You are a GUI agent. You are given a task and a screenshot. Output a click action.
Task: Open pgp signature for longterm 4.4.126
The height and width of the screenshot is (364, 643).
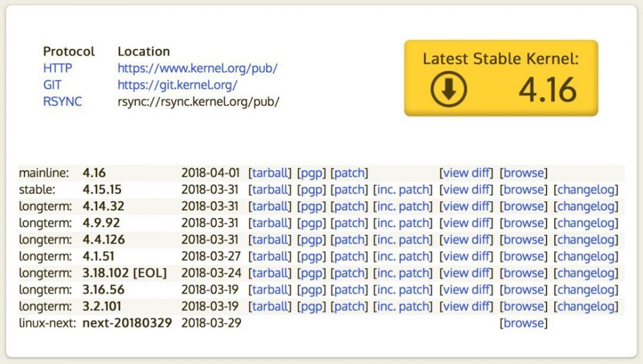311,240
